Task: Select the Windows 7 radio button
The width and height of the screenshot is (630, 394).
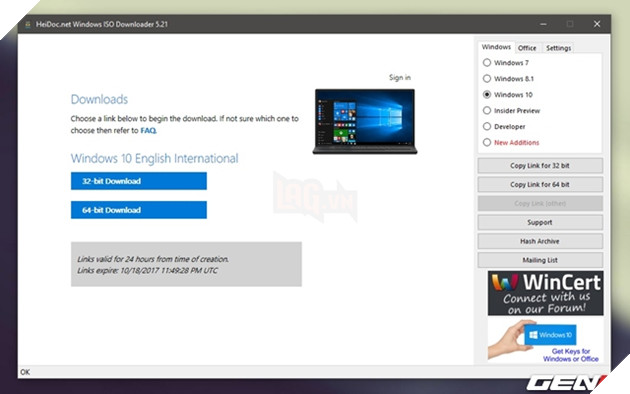Action: (x=487, y=63)
